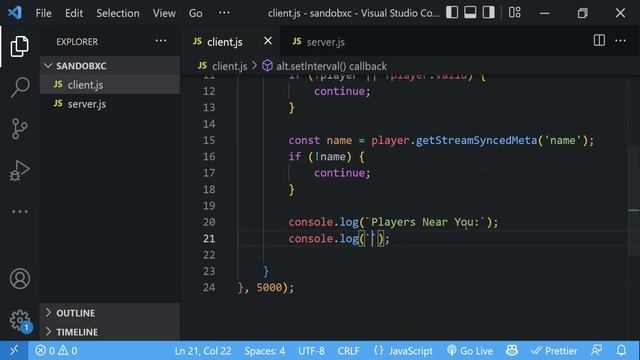
Task: Expand the OUTLINE section
Action: (110, 313)
